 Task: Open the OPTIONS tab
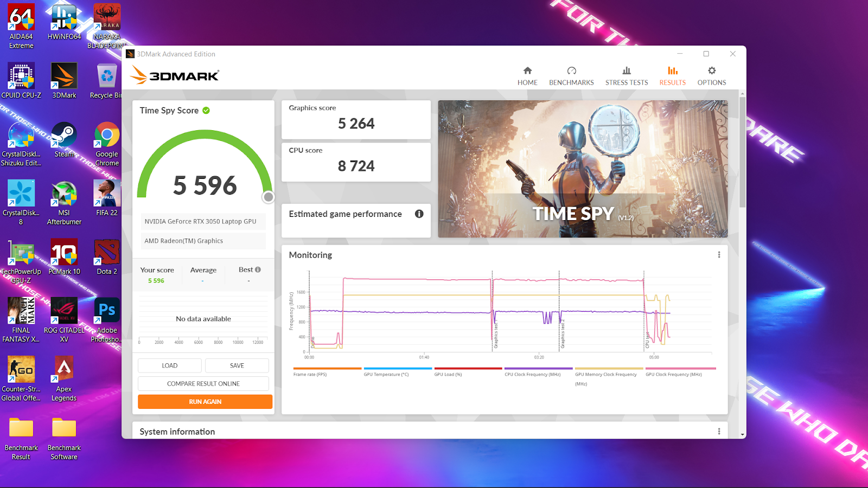click(x=712, y=76)
